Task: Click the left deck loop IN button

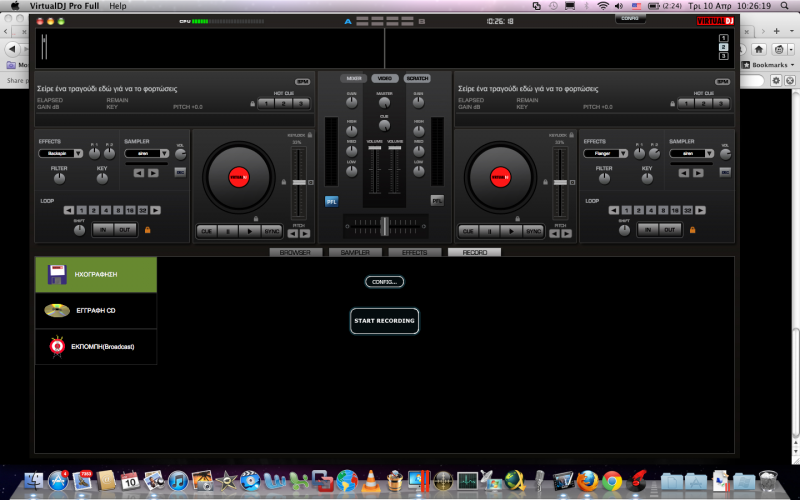Action: click(x=103, y=230)
